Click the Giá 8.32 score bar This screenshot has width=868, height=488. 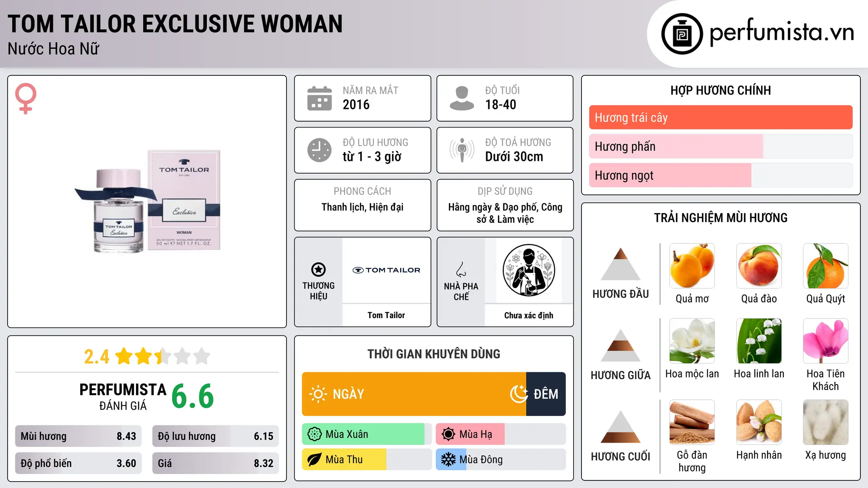click(215, 463)
